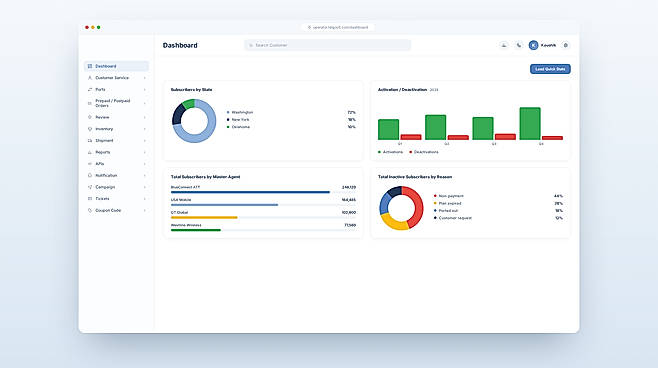This screenshot has height=368, width=658.
Task: Click the icon left of the phone icon
Action: (504, 45)
